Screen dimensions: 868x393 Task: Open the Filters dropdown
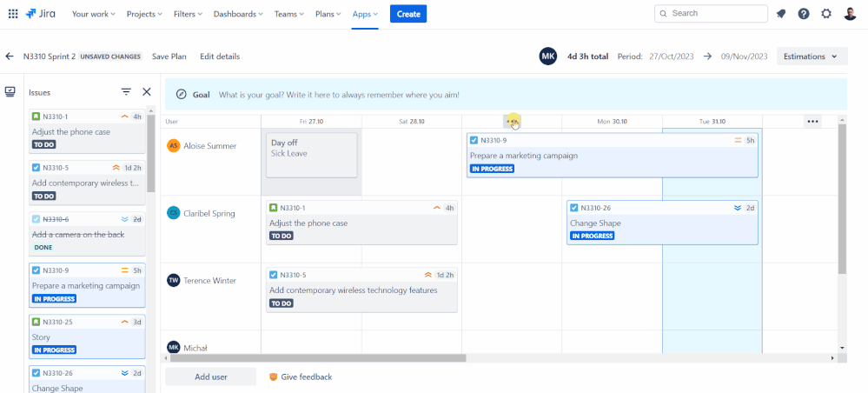pos(189,14)
